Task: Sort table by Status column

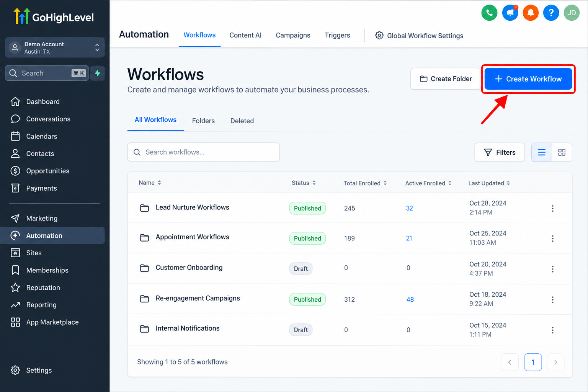Action: coord(304,183)
